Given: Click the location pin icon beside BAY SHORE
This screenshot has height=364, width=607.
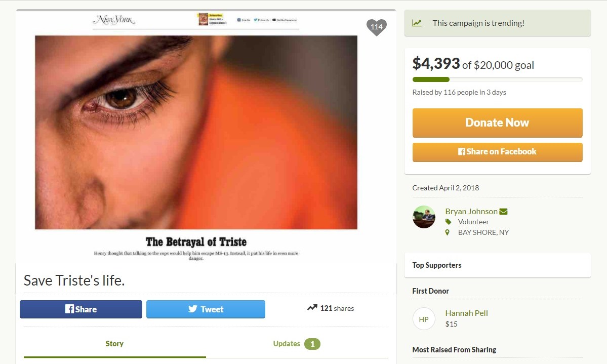Looking at the screenshot, I should click(x=448, y=232).
